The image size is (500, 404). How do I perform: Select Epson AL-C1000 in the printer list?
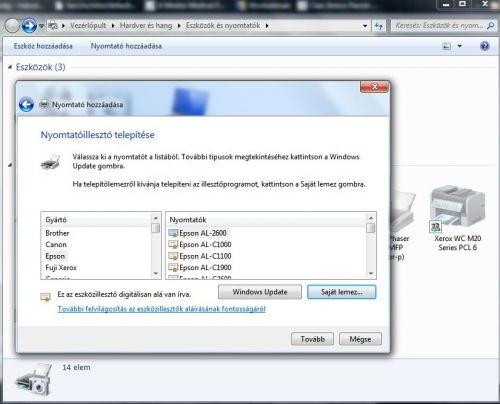pos(205,244)
